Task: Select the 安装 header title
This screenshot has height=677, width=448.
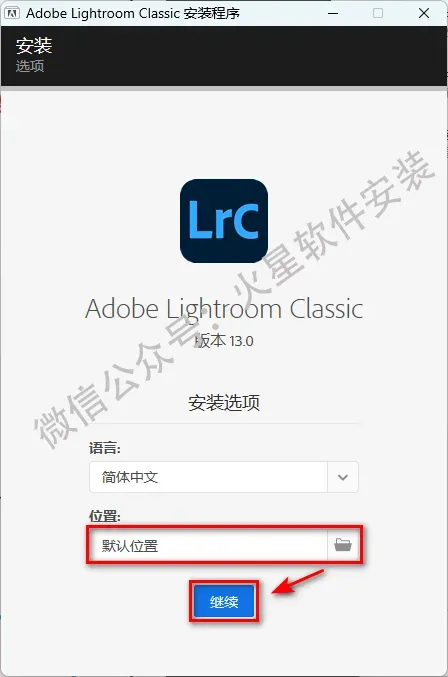Action: [x=34, y=46]
